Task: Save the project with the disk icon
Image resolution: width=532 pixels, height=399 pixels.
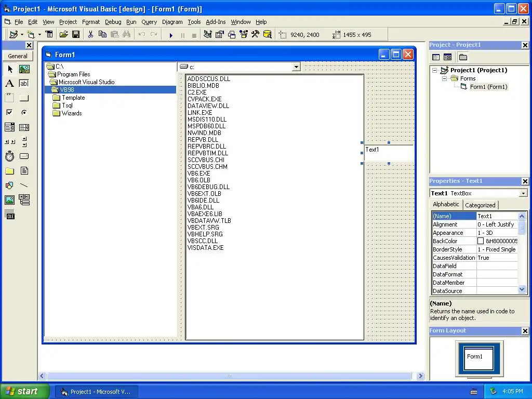Action: (76, 34)
